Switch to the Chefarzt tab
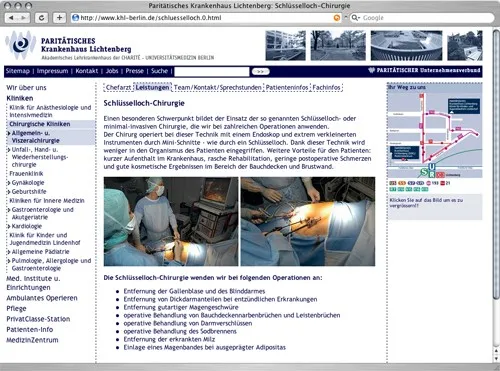Viewport: 500px width, 371px height. pyautogui.click(x=118, y=87)
